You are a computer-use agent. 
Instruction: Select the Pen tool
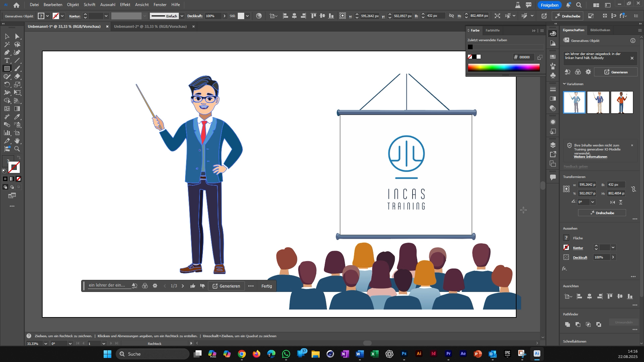(7, 52)
